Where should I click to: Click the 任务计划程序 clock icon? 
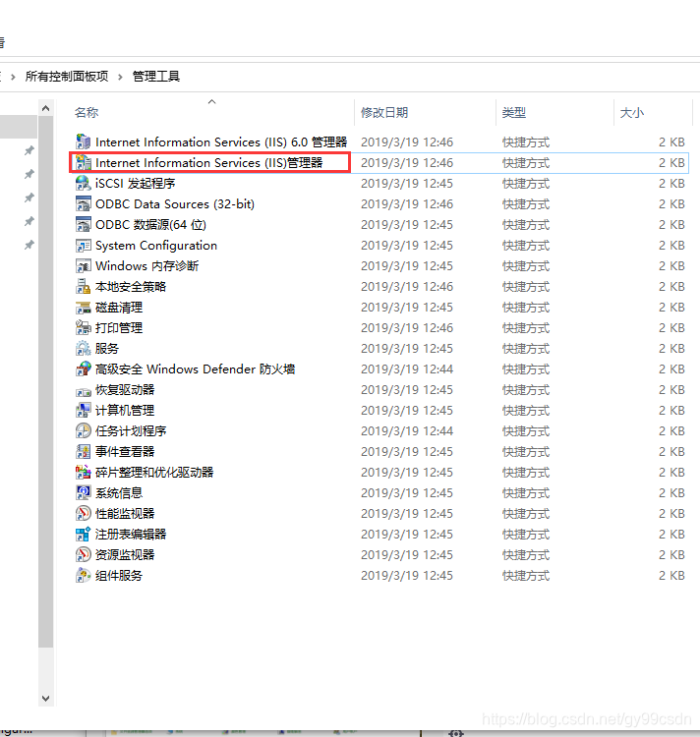tap(84, 430)
